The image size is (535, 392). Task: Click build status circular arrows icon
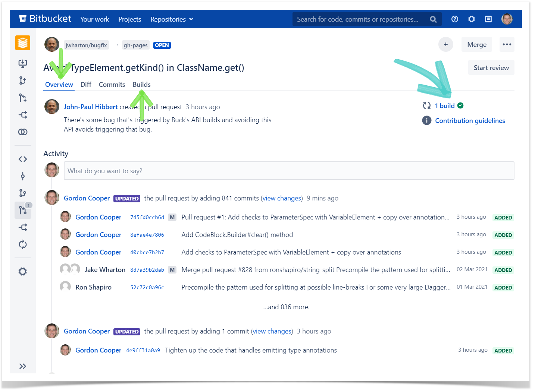[x=427, y=105]
